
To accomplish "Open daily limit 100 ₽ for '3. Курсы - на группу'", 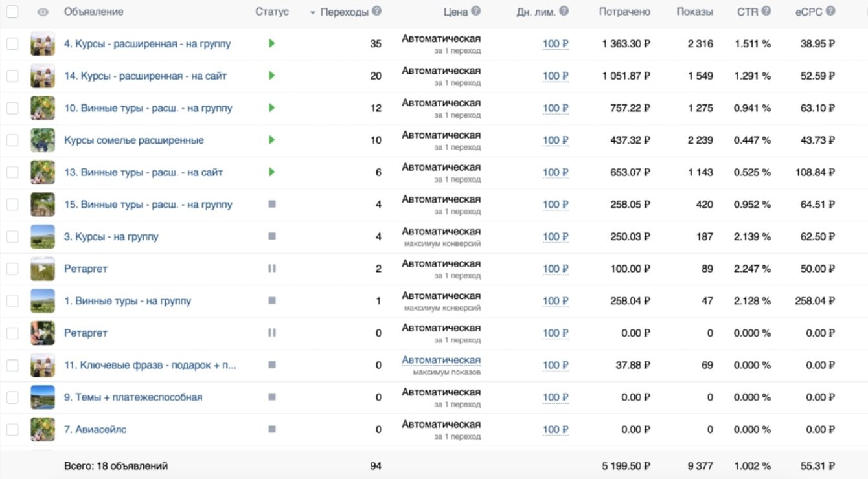I will pyautogui.click(x=555, y=236).
